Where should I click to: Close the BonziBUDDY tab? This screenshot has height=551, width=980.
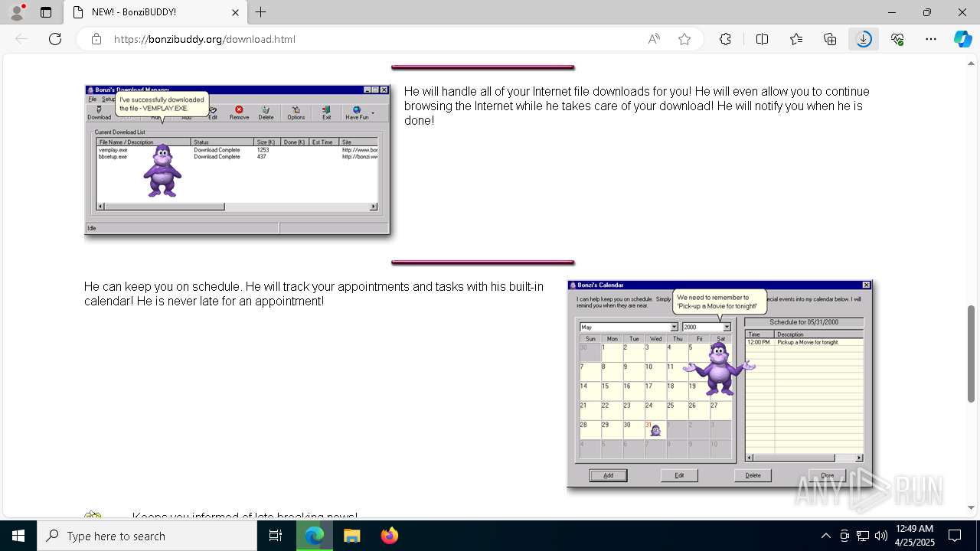(x=236, y=12)
